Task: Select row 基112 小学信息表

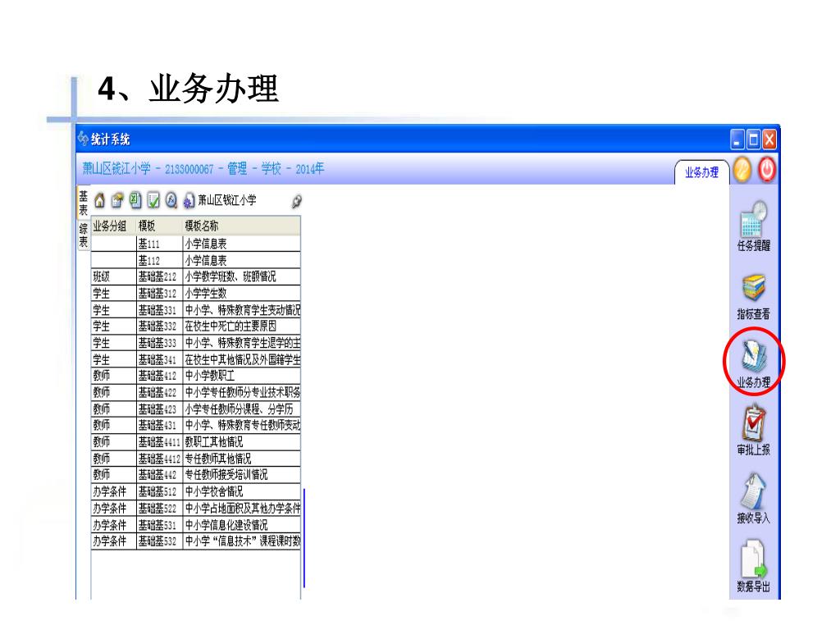Action: point(195,261)
